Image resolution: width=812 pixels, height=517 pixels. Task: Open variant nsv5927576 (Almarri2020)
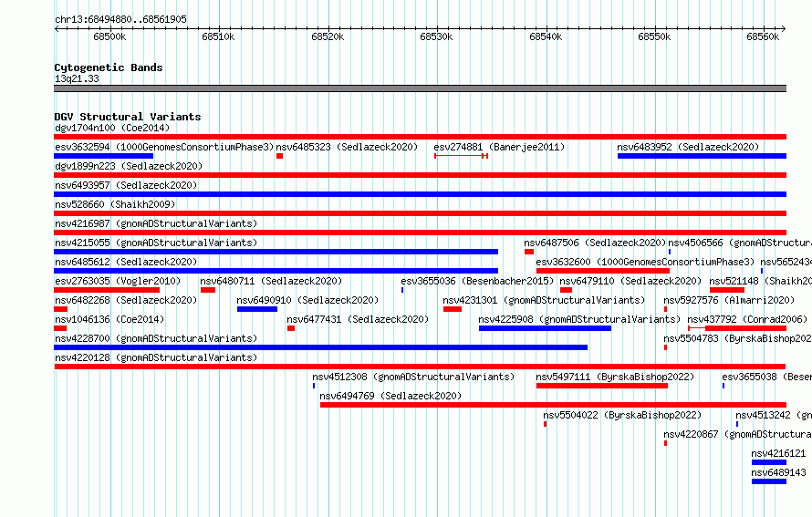(x=729, y=300)
